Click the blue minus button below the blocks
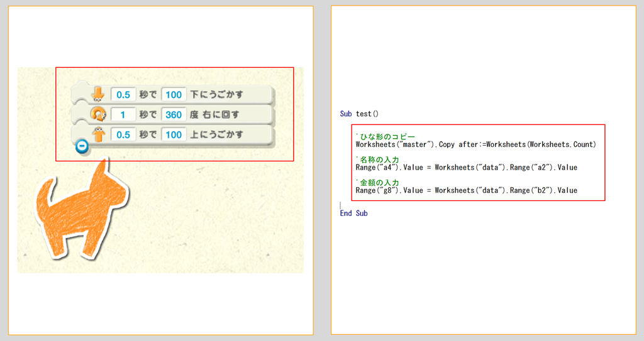 82,146
